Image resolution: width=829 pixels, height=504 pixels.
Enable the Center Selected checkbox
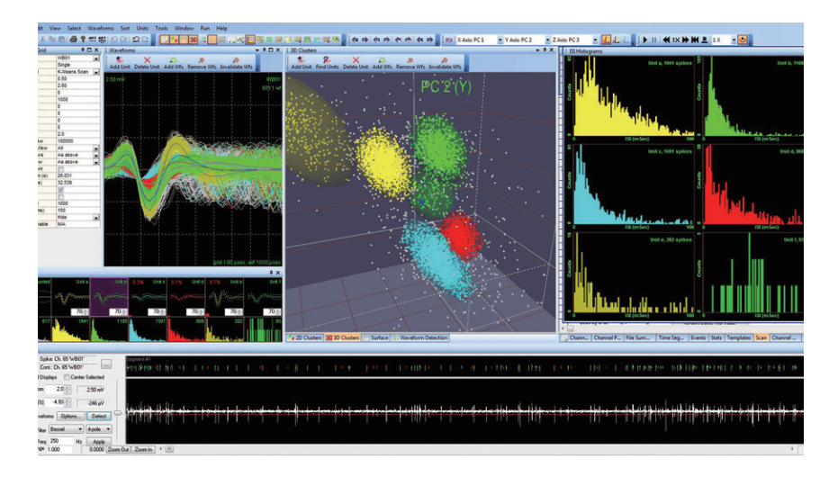(67, 377)
